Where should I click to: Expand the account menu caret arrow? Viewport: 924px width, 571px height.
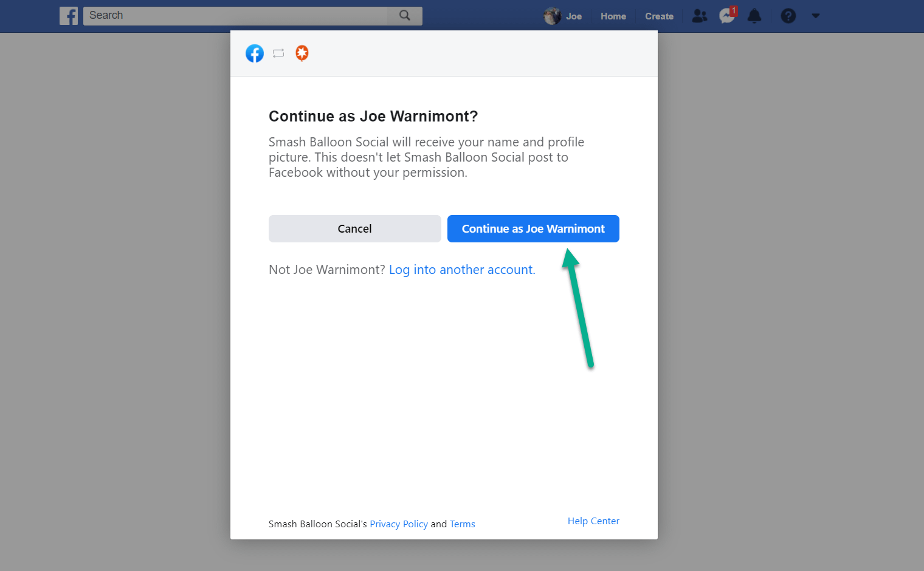pyautogui.click(x=815, y=16)
